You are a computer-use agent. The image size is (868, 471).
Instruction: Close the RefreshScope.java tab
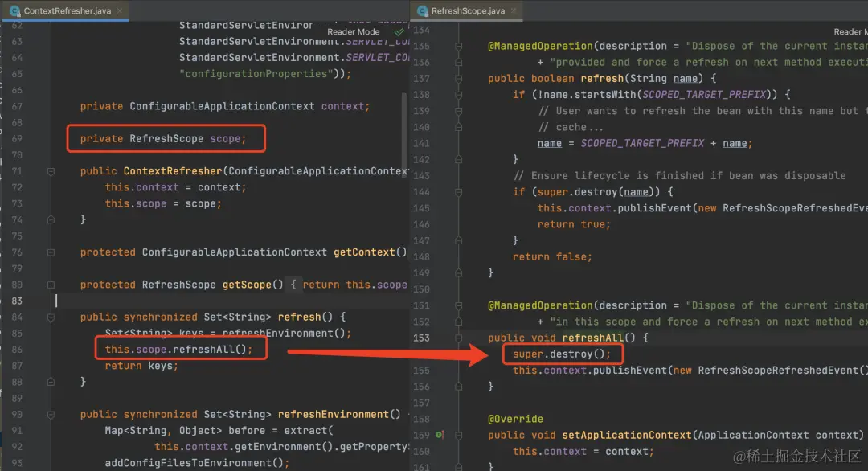click(x=514, y=10)
